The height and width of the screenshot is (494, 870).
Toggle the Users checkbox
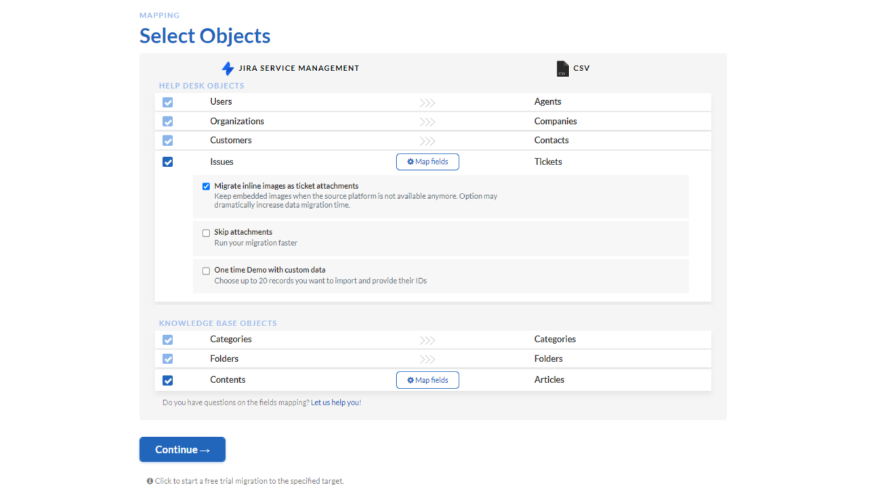tap(168, 102)
